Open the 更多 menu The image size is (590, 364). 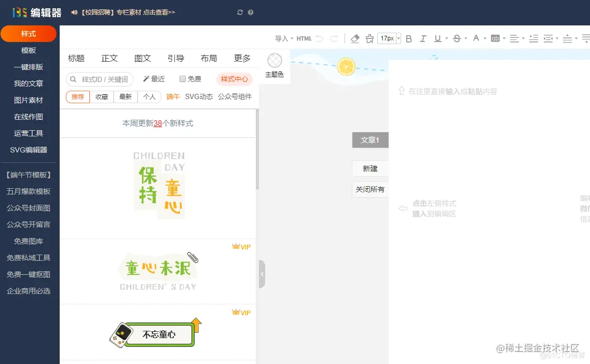[x=242, y=58]
